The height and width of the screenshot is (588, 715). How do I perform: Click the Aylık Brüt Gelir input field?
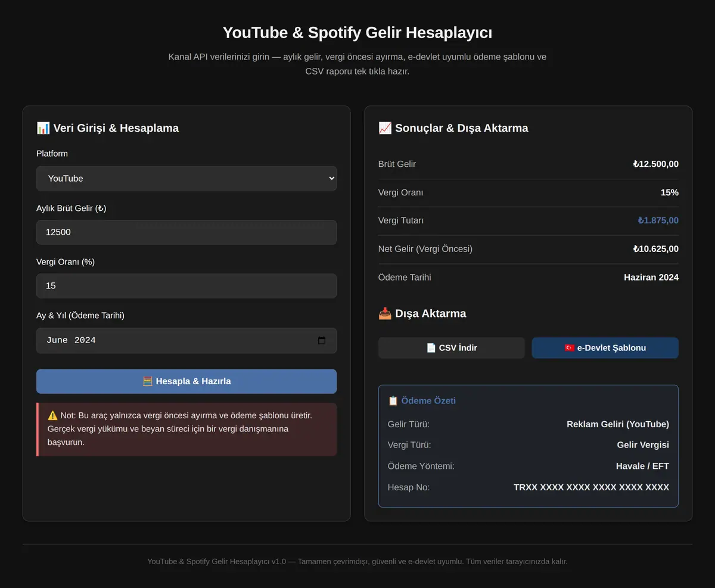coord(186,232)
